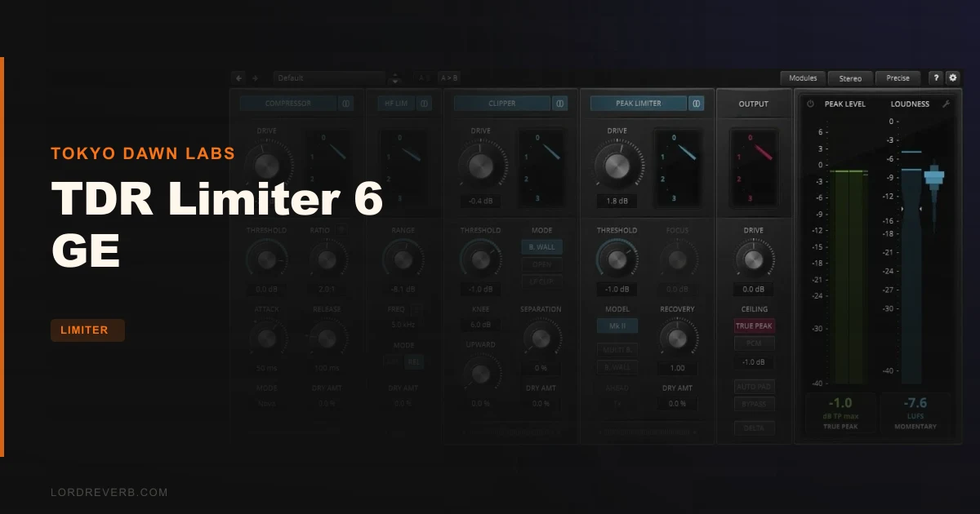The image size is (980, 514).
Task: Open the loudness meter wrench settings
Action: point(946,104)
